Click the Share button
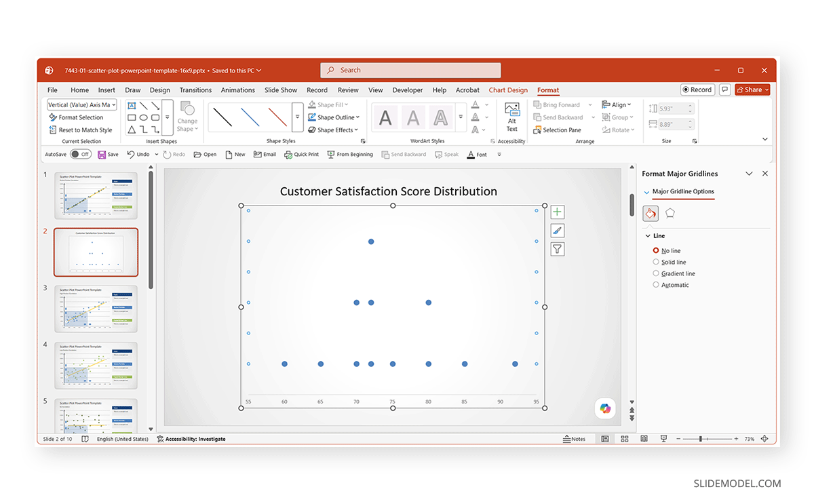814x504 pixels. click(752, 90)
